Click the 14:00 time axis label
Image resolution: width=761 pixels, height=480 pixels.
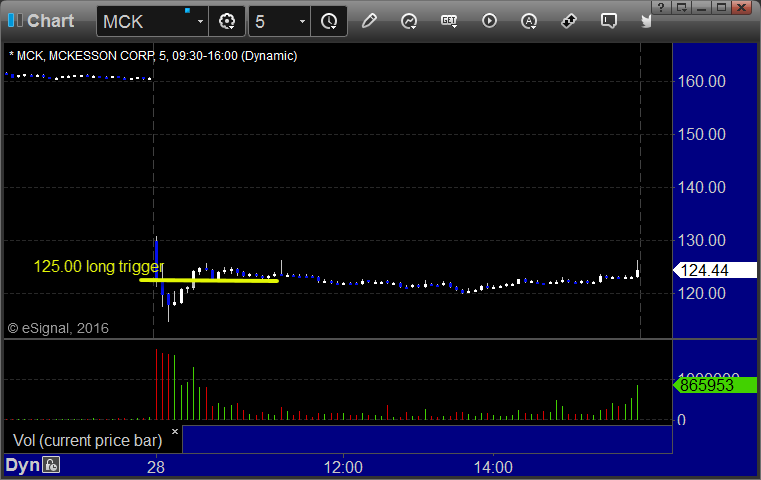493,467
